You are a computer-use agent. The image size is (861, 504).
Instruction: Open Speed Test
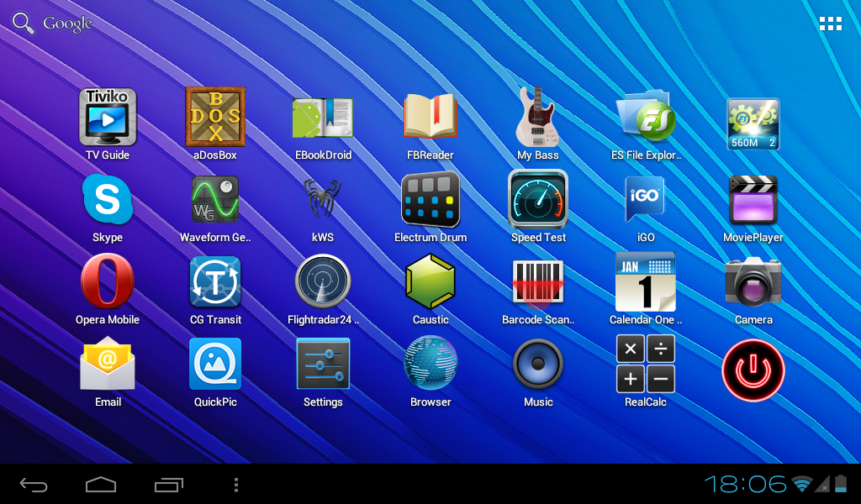pos(538,199)
